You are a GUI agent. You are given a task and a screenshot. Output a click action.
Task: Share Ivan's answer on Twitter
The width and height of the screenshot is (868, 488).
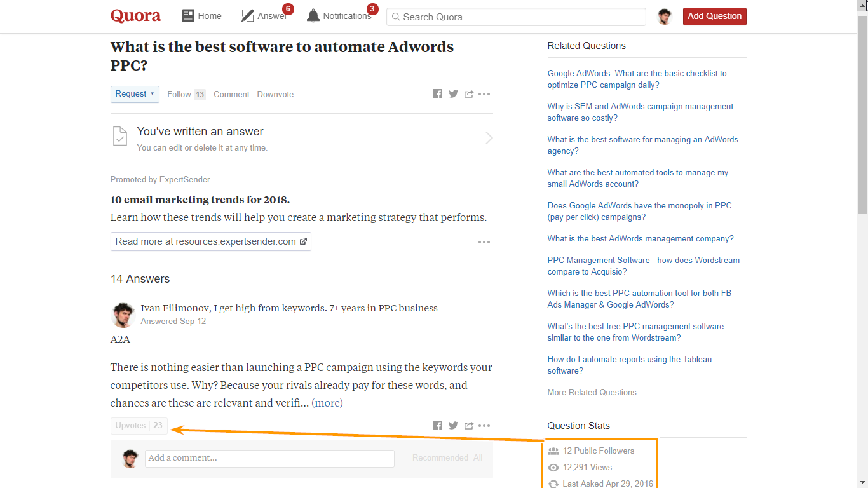click(x=453, y=426)
